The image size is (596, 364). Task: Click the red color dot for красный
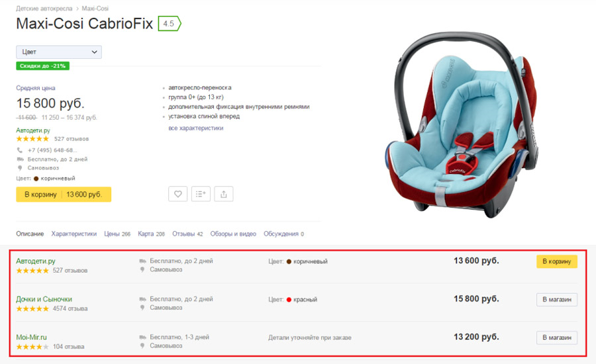click(289, 299)
